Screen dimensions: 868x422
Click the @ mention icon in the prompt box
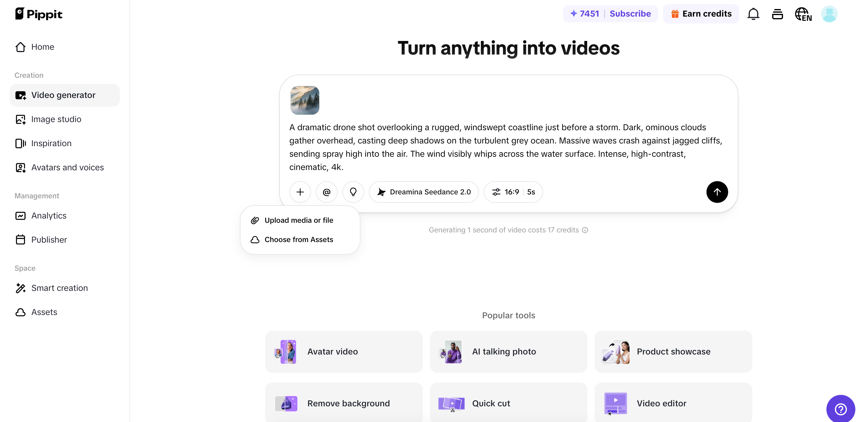click(326, 192)
